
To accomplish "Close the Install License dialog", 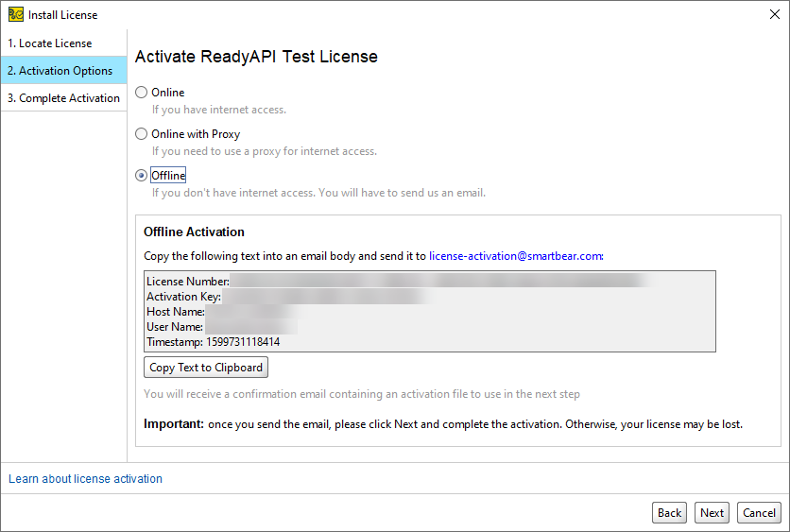I will [774, 14].
